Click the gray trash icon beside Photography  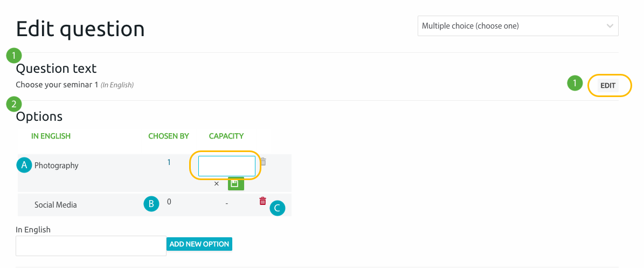point(264,162)
